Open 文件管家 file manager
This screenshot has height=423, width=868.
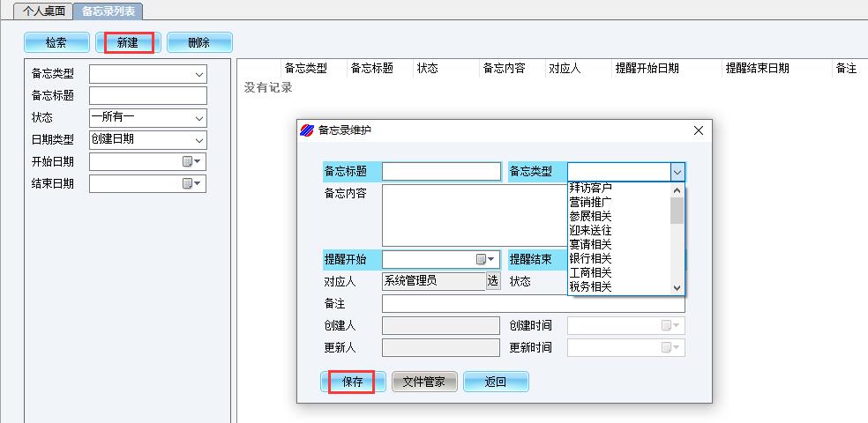[424, 382]
